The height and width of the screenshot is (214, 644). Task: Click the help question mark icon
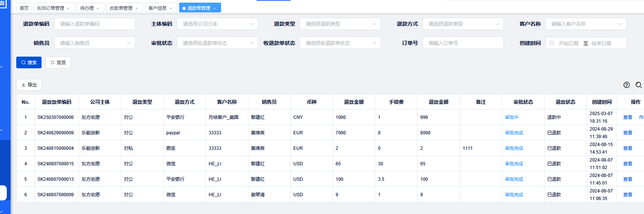[626, 85]
